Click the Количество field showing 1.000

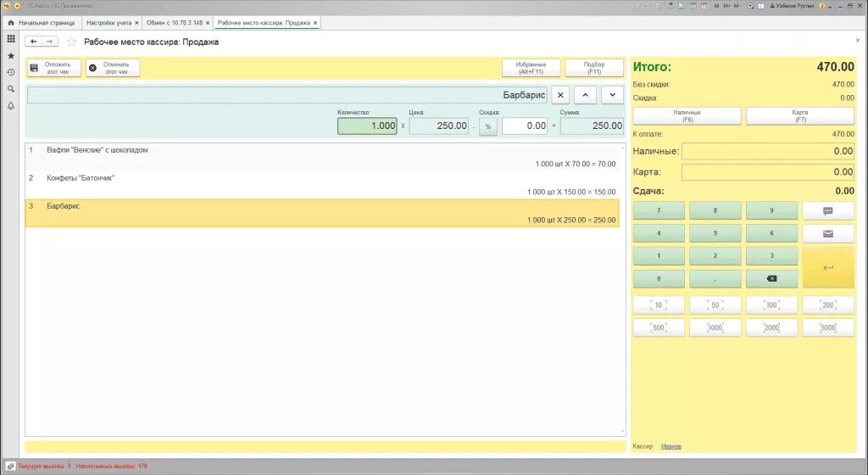click(367, 126)
